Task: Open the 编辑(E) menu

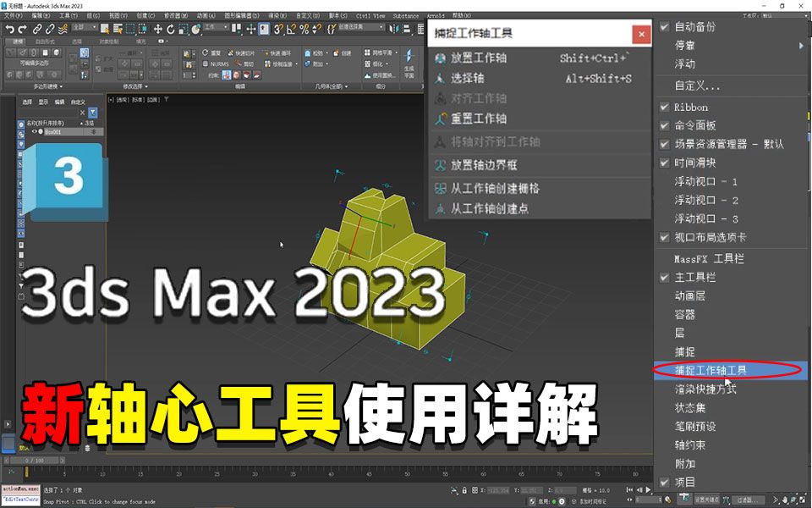Action: click(41, 16)
